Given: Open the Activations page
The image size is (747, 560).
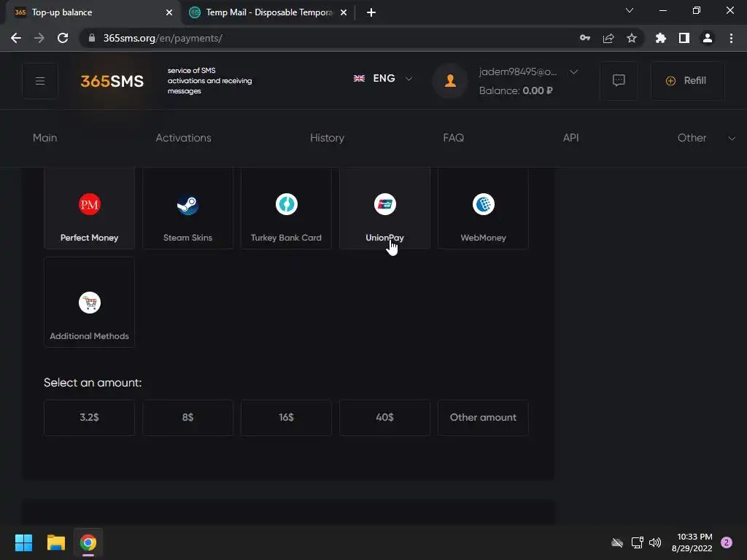Looking at the screenshot, I should [x=183, y=138].
